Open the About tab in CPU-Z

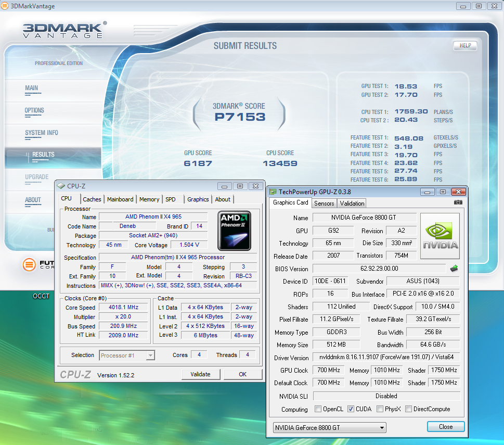223,199
